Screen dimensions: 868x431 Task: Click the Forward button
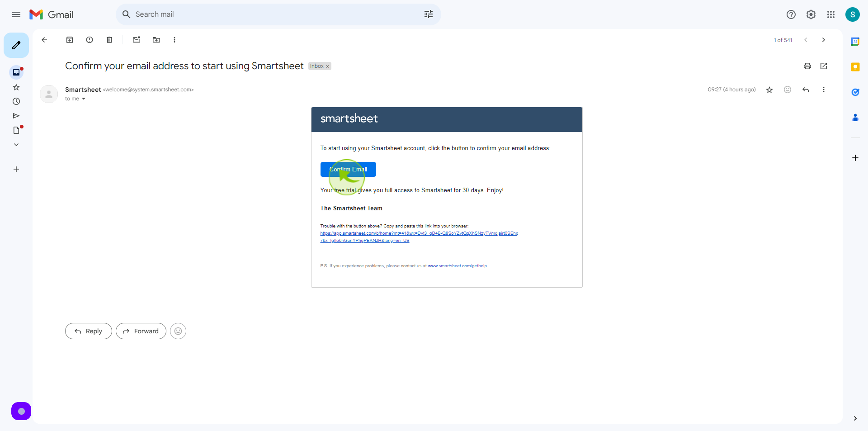141,331
